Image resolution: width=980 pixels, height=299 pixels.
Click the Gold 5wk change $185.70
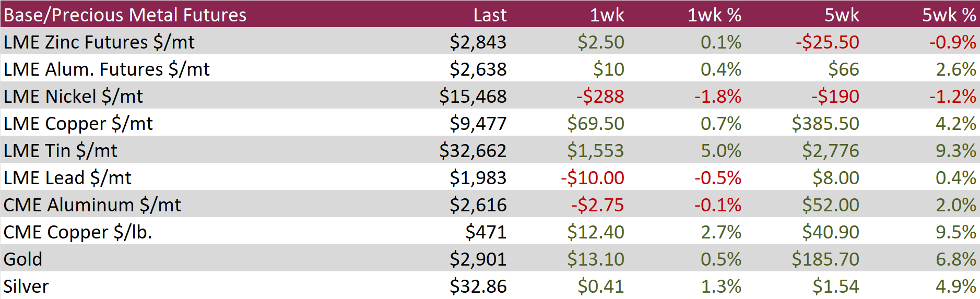825,259
